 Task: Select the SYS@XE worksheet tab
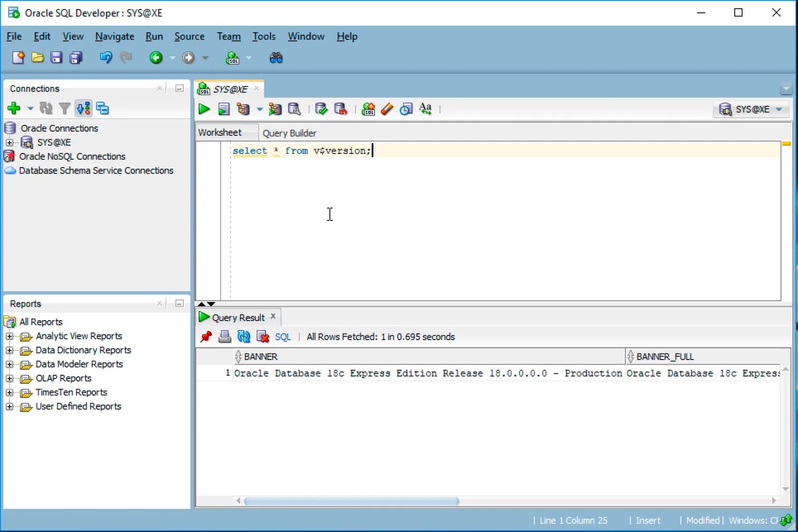230,89
